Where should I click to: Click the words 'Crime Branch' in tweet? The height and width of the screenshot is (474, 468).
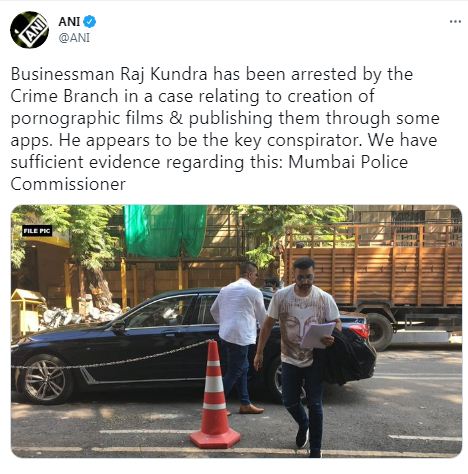click(x=64, y=96)
